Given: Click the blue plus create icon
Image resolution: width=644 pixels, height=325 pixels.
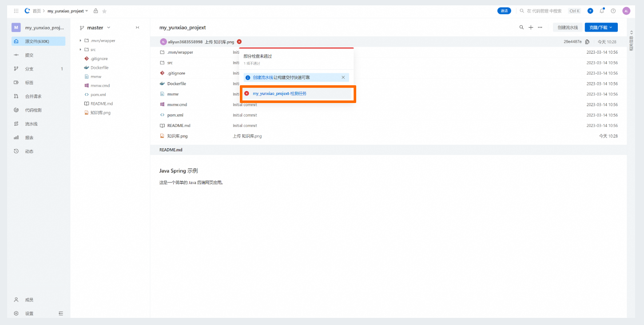Looking at the screenshot, I should point(590,11).
